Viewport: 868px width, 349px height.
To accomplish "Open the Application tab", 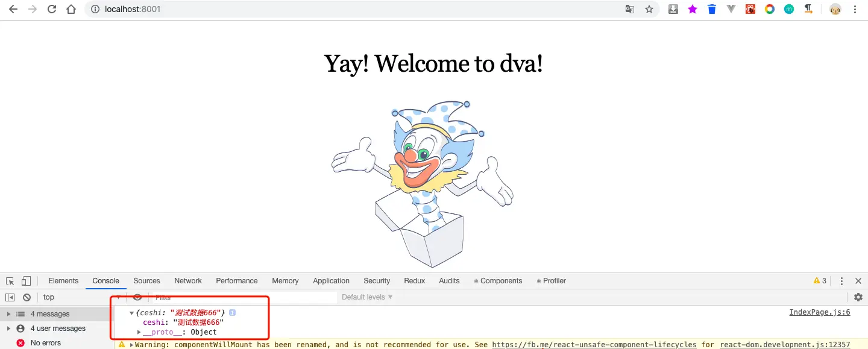I will pos(331,281).
